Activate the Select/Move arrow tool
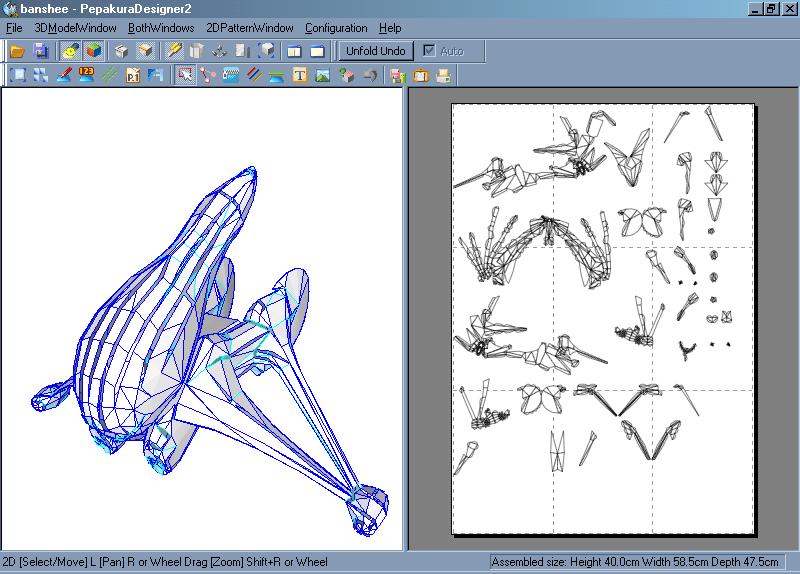Image resolution: width=800 pixels, height=574 pixels. 185,75
